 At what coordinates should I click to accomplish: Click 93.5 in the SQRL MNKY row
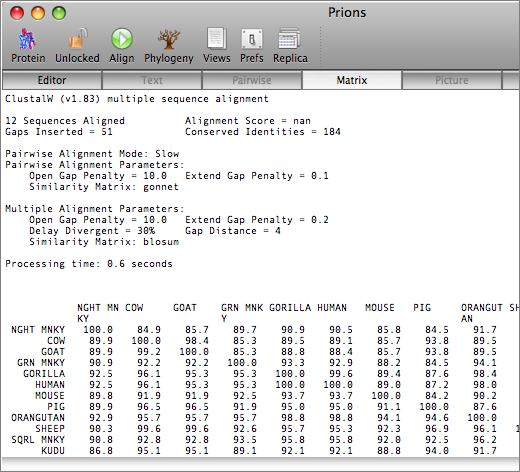click(x=245, y=440)
